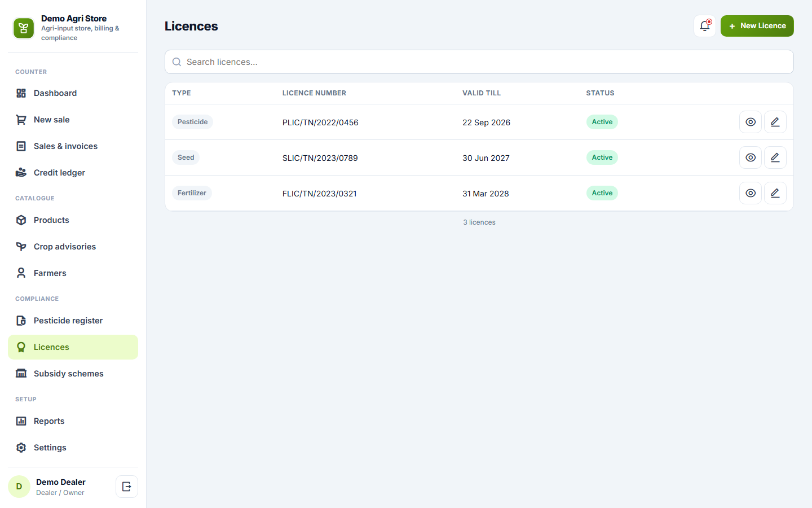The image size is (812, 508).
Task: Open the notifications bell
Action: [705, 26]
